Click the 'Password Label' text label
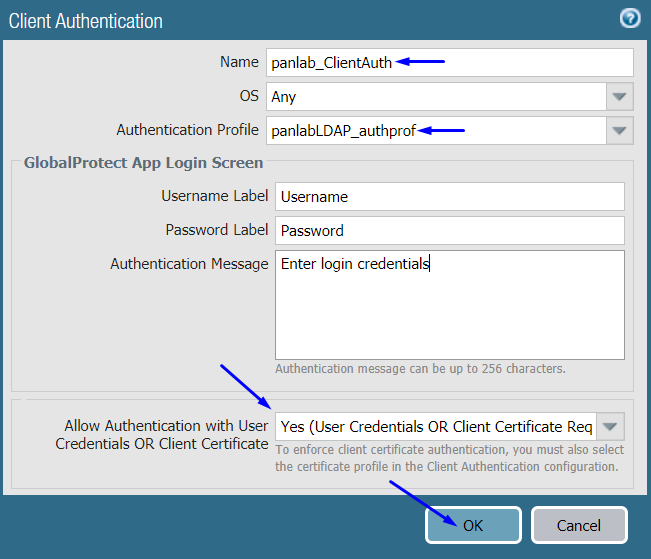651x559 pixels. pos(217,230)
